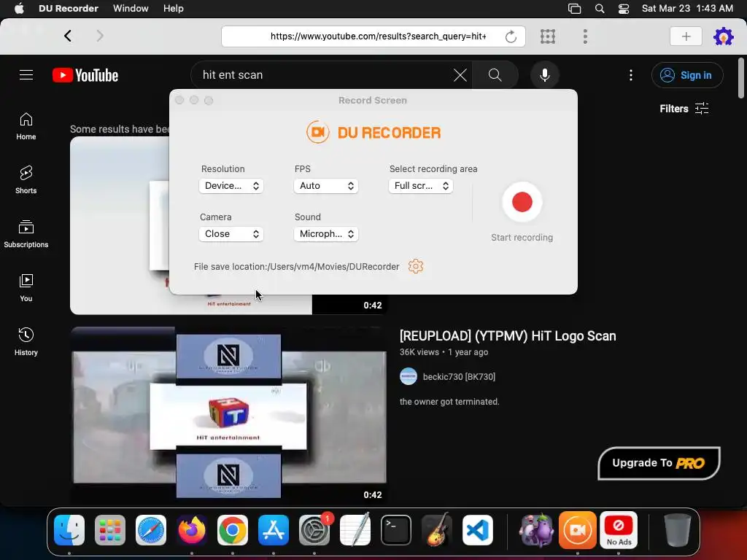Image resolution: width=747 pixels, height=560 pixels.
Task: Open Safari from the Dock
Action: 151,530
